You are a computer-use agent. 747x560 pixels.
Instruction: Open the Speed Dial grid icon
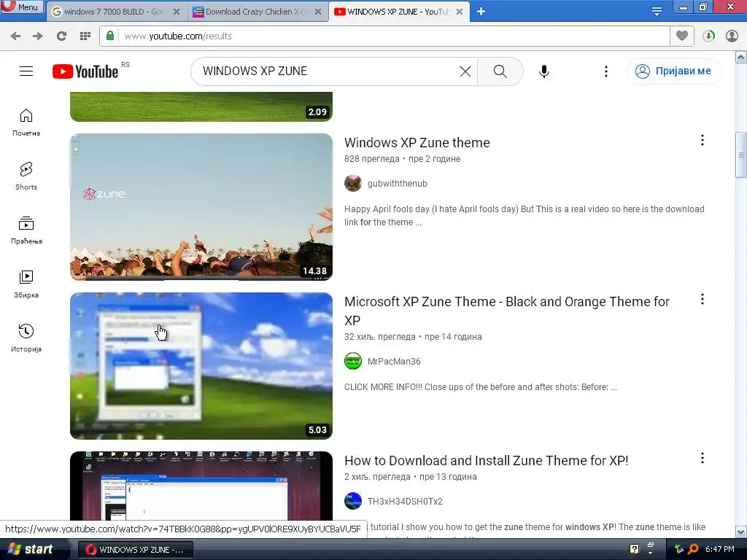pyautogui.click(x=85, y=36)
